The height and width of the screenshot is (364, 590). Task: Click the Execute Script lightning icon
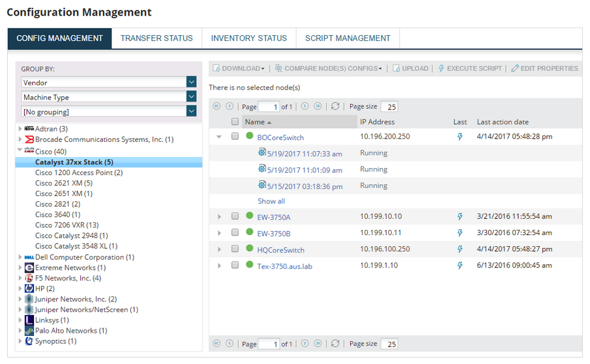point(441,68)
